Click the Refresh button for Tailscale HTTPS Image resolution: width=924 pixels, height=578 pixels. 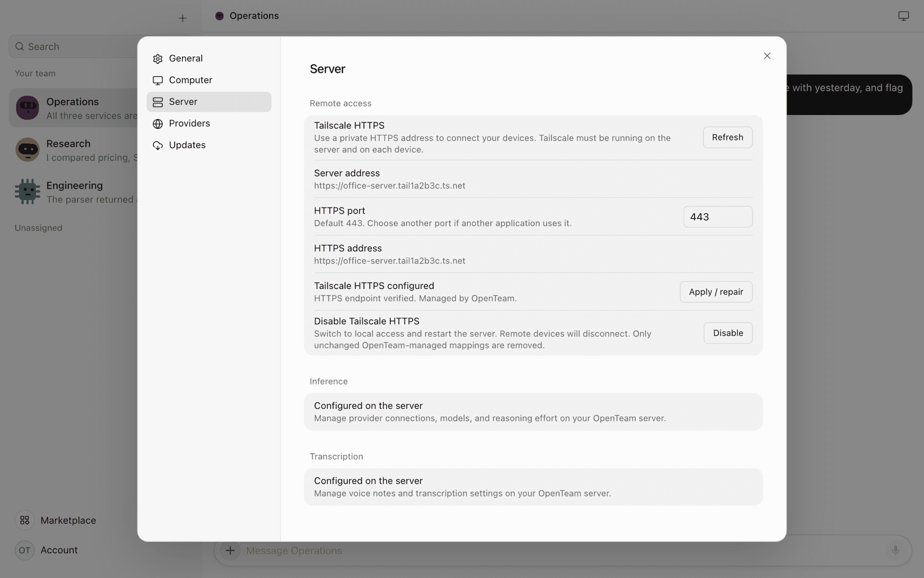tap(728, 138)
